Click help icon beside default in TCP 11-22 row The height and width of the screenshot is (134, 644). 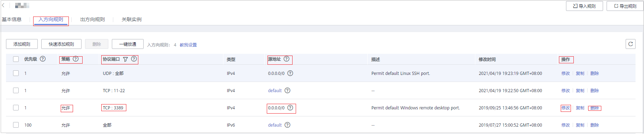click(288, 90)
